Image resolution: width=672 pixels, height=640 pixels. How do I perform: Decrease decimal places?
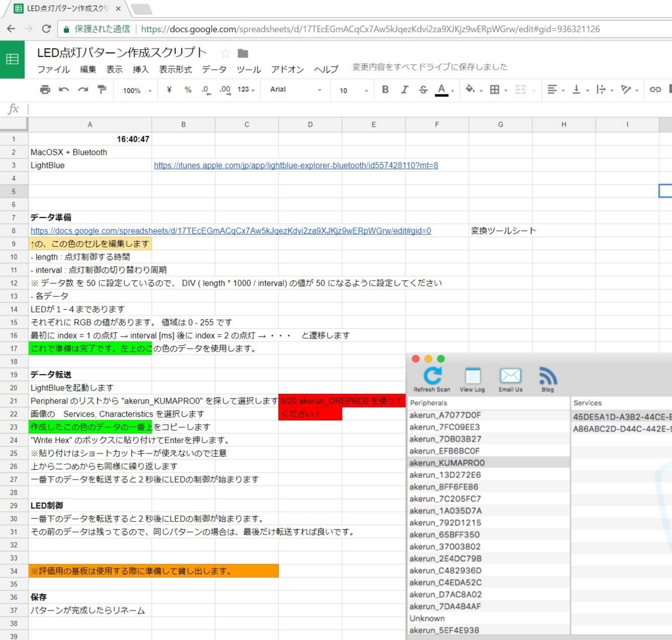point(206,90)
